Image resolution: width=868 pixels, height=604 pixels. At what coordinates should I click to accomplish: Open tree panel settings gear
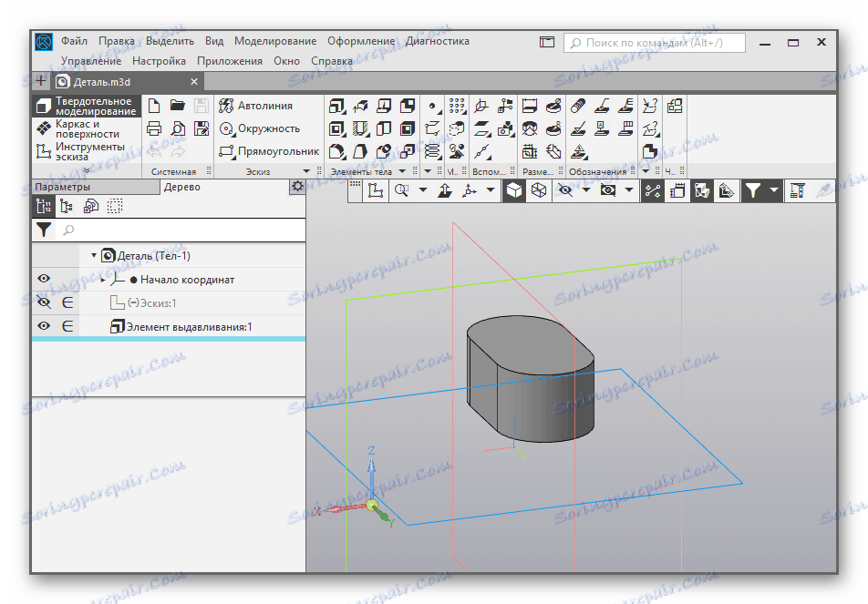(x=297, y=187)
